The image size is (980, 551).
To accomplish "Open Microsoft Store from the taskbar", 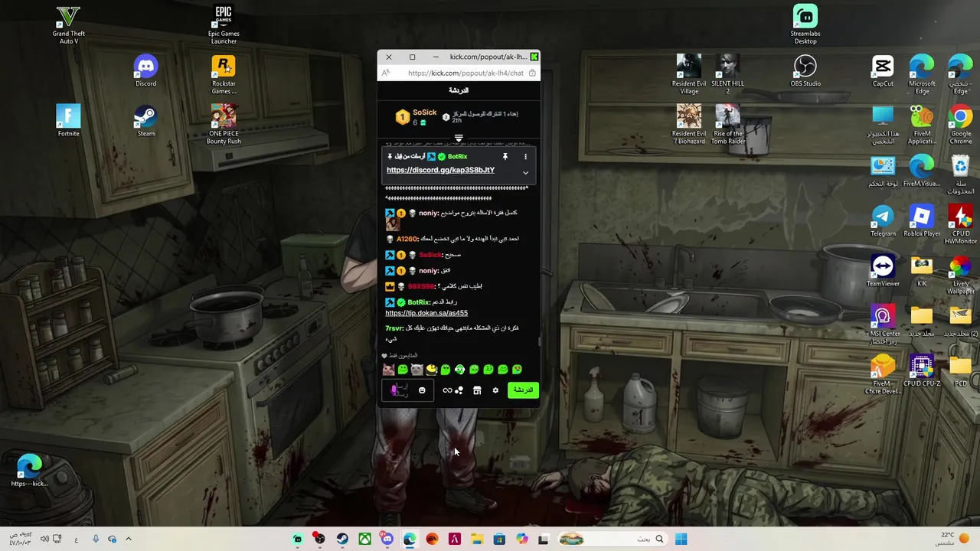I will pyautogui.click(x=499, y=539).
